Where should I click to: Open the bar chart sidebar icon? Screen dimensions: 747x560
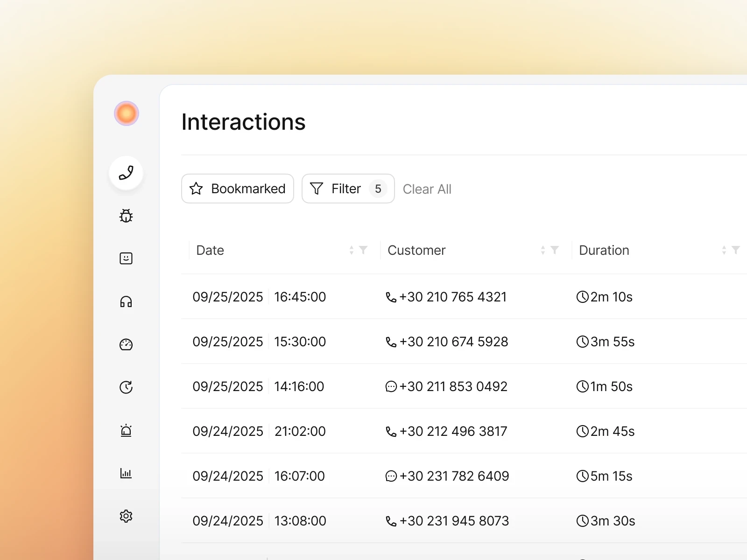[126, 473]
